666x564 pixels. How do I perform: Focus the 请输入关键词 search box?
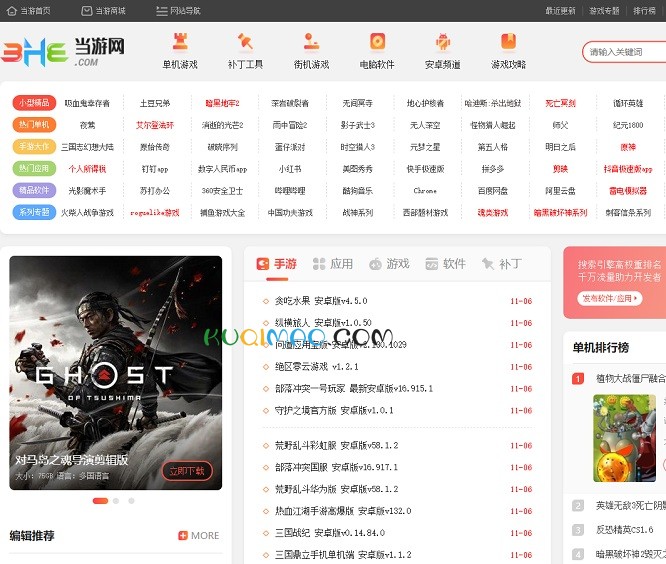coord(624,52)
